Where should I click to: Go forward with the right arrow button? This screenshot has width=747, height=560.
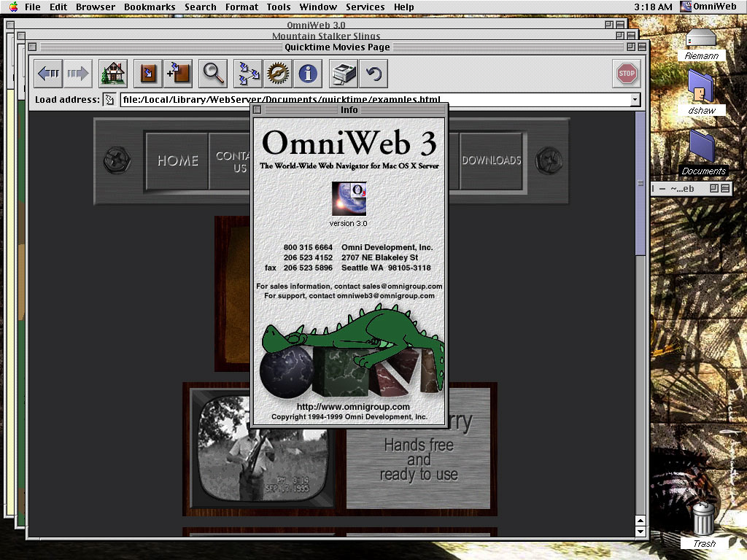tap(78, 74)
